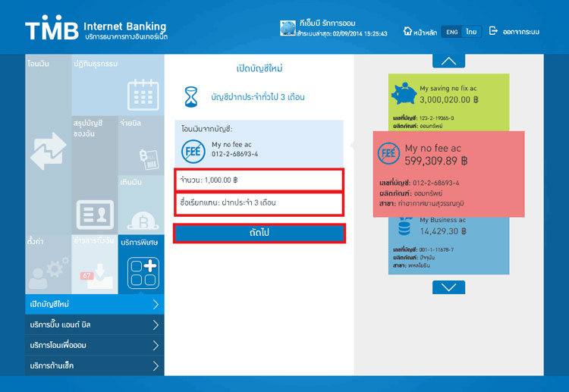Switch language to ENG
569x392 pixels.
point(451,32)
